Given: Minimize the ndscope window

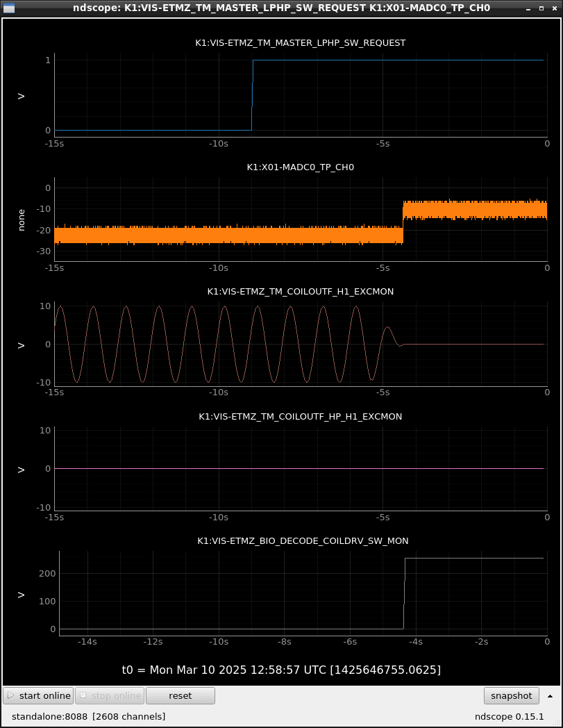Looking at the screenshot, I should [x=528, y=8].
